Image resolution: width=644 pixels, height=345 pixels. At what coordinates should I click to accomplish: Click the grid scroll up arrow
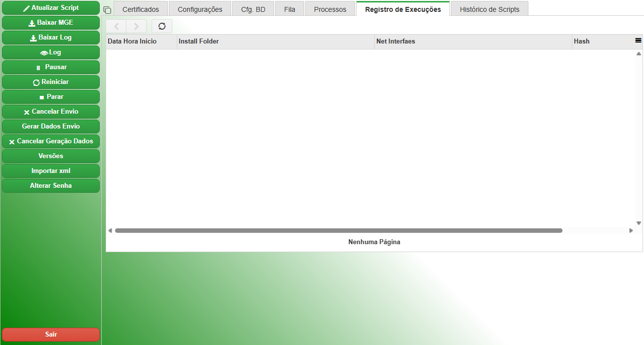coord(639,53)
